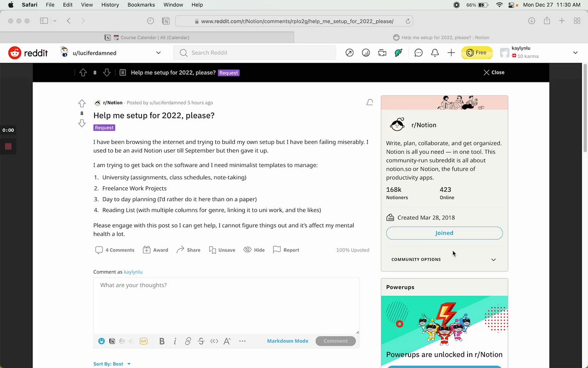Open Safari View menu
588x368 pixels.
(x=87, y=5)
